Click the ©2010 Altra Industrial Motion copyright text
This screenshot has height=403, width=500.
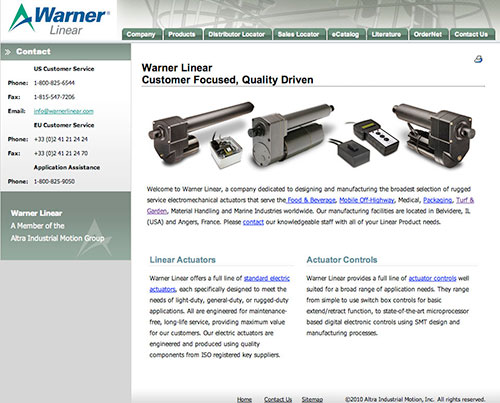pos(415,399)
